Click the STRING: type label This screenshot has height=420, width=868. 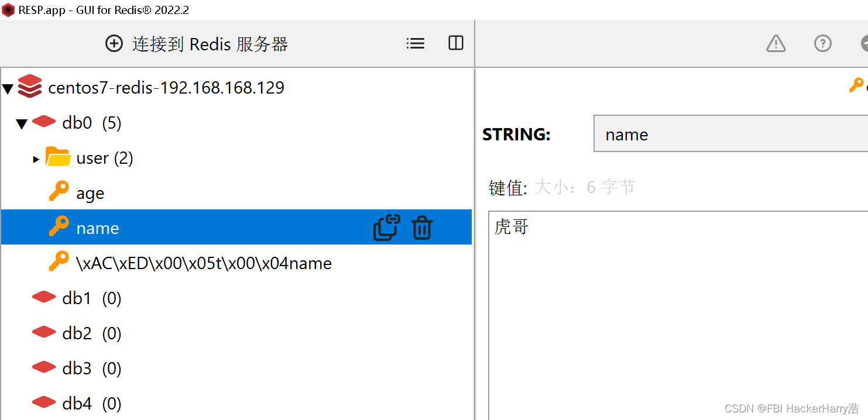point(516,135)
